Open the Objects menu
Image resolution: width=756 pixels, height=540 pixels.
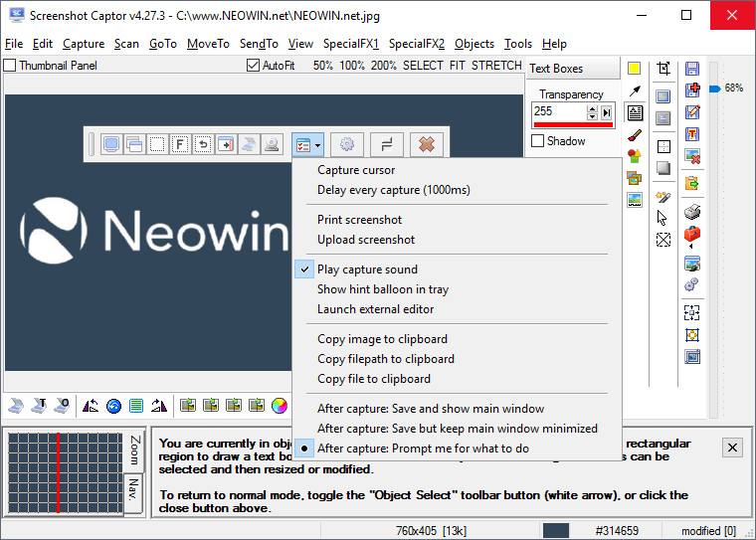point(474,44)
